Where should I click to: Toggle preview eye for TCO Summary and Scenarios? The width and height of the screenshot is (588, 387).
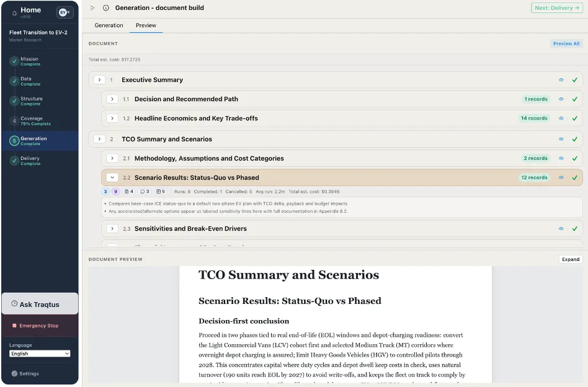tap(561, 139)
